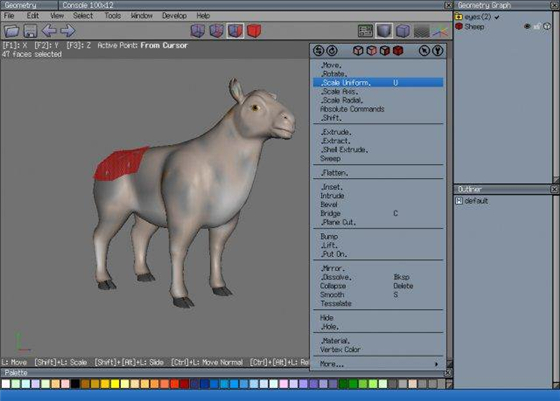Save the model with the floppy disk icon
The image size is (560, 401).
[30, 31]
